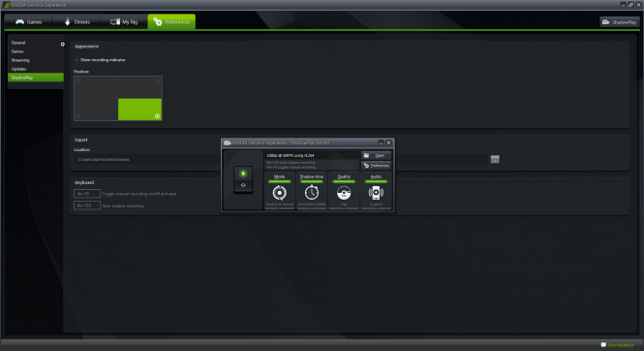Viewport: 644px width, 351px height.
Task: Set indicator position to top-left corner
Action: pos(96,87)
